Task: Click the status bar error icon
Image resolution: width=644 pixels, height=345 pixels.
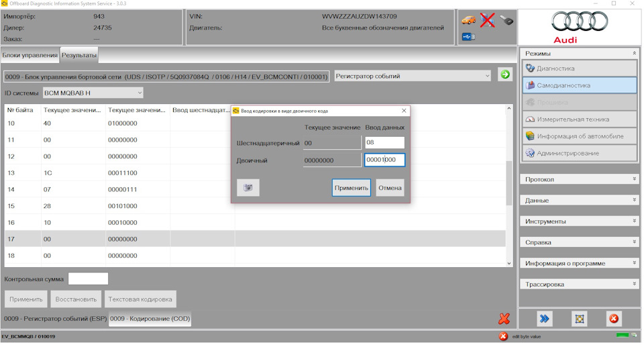Action: coord(503,337)
